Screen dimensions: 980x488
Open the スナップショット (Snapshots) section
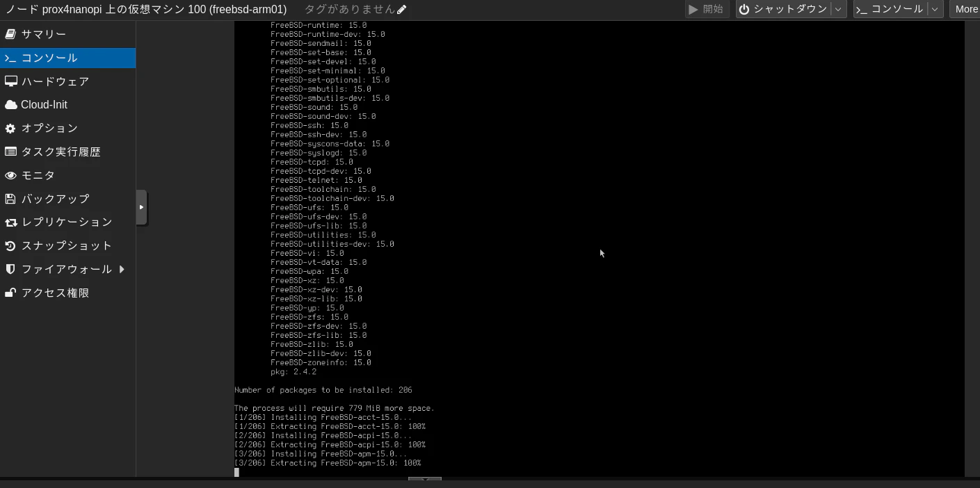(67, 245)
